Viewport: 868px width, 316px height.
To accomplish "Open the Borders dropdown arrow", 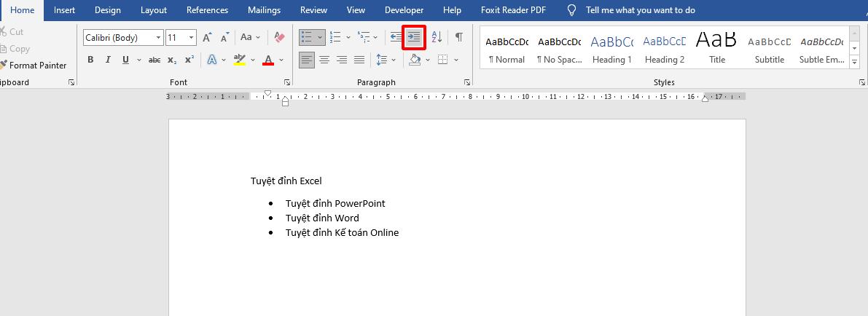I will click(456, 60).
